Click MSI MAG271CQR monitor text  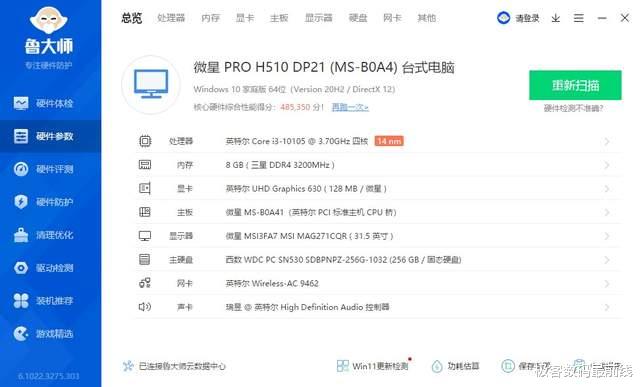pyautogui.click(x=309, y=236)
